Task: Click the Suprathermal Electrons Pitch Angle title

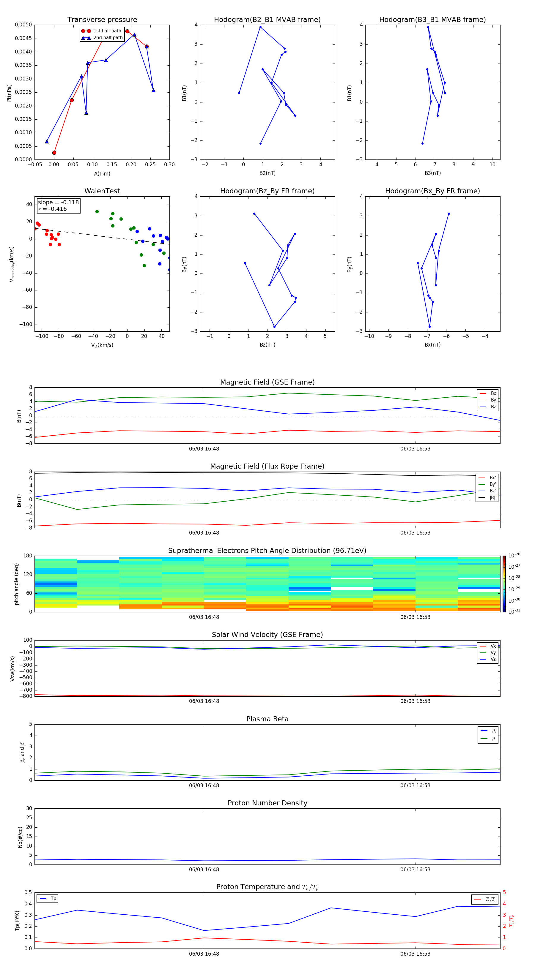Action: pos(267,551)
